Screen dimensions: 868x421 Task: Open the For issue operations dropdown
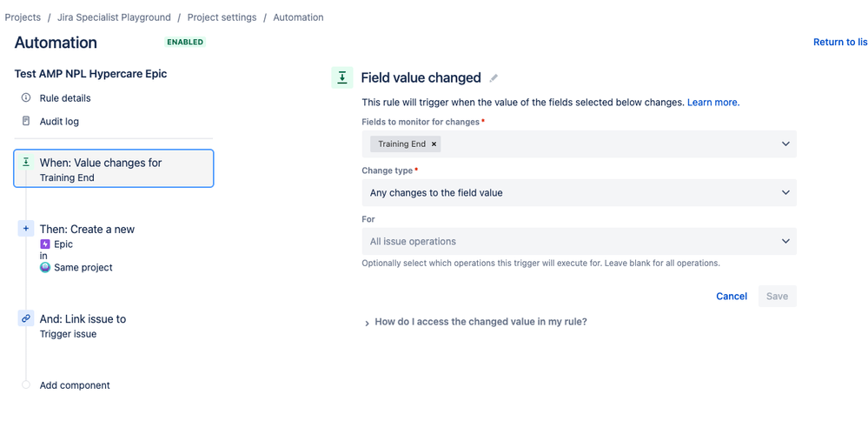785,242
